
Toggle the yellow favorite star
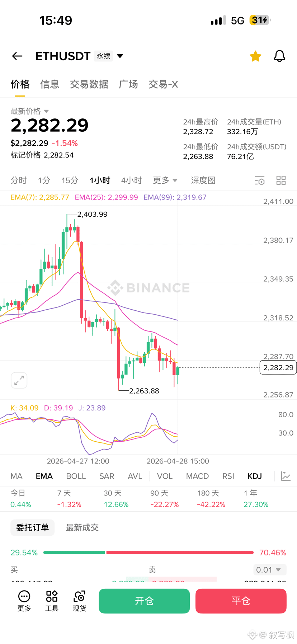click(x=255, y=56)
